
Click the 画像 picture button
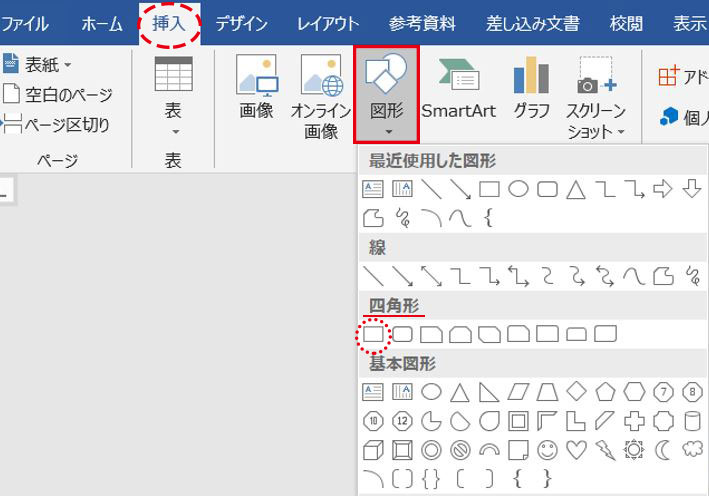click(256, 87)
